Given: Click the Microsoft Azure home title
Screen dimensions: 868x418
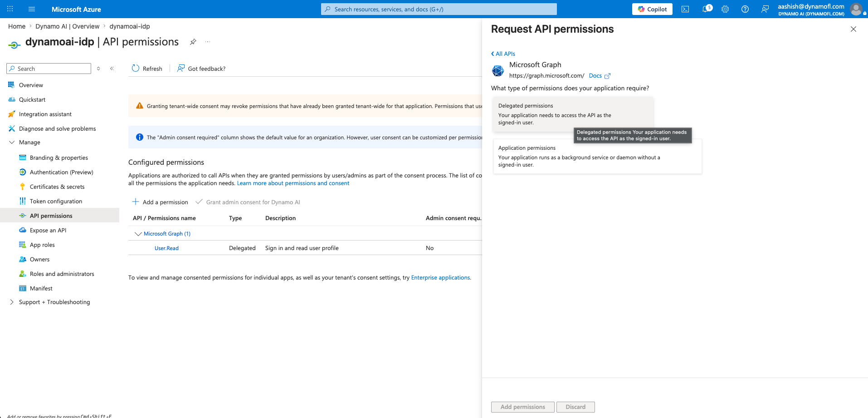Looking at the screenshot, I should click(x=76, y=9).
